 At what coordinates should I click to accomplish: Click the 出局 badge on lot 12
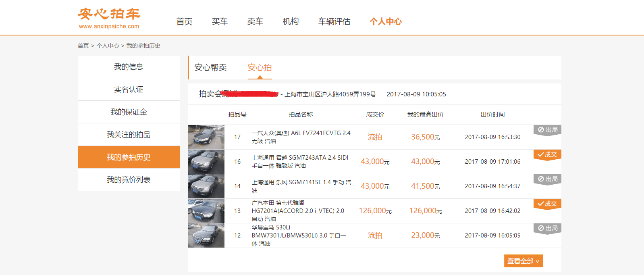547,228
